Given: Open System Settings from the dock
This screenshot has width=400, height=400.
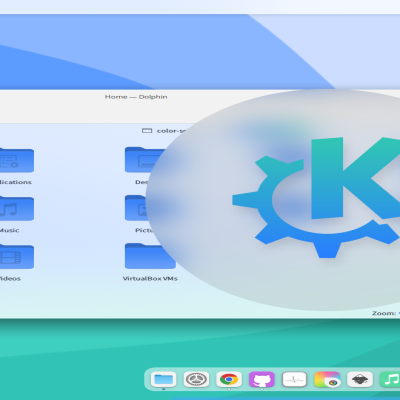Looking at the screenshot, I should click(x=196, y=379).
